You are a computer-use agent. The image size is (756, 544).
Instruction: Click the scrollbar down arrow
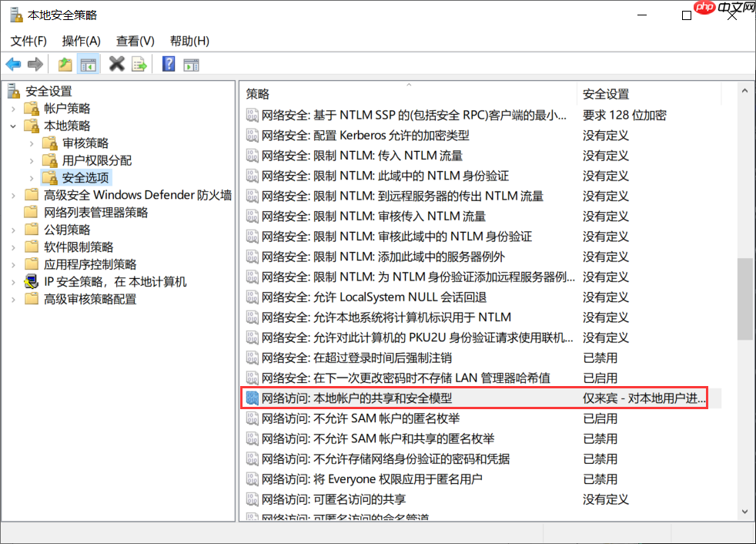click(743, 511)
